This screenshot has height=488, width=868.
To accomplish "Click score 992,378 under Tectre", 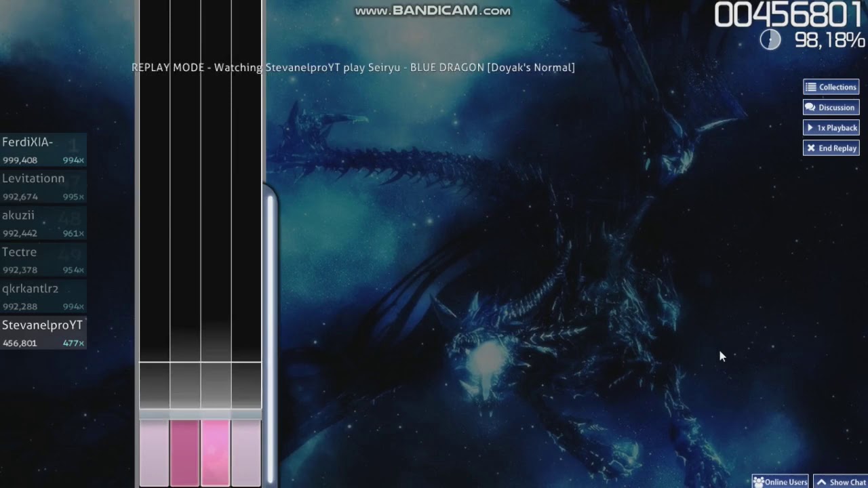I will coord(20,270).
